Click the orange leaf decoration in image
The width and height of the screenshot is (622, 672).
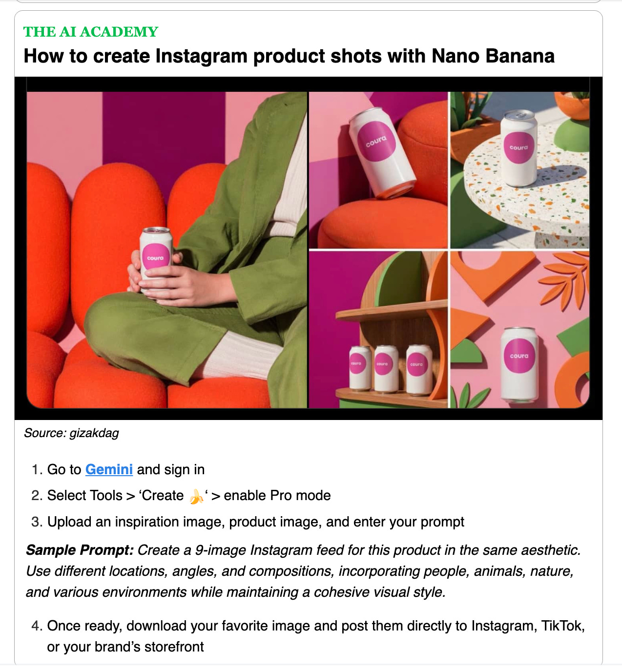click(x=567, y=282)
